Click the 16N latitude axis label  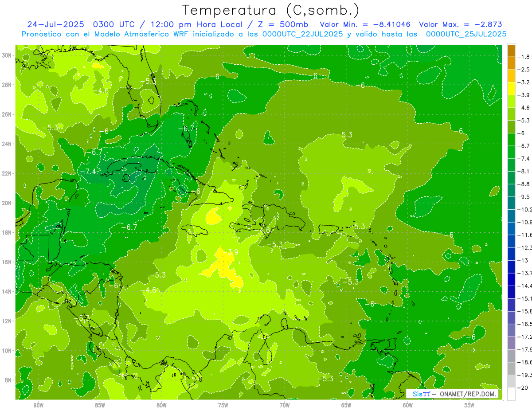[7, 262]
